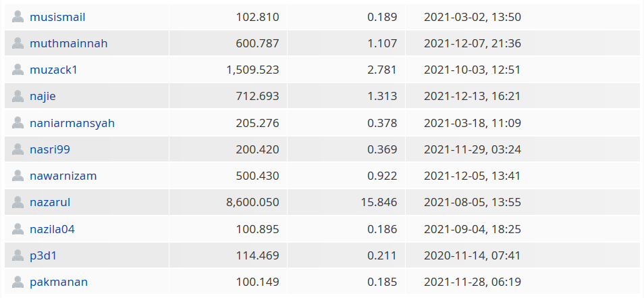This screenshot has height=298, width=644.
Task: Open the musismail user profile link
Action: pos(57,18)
